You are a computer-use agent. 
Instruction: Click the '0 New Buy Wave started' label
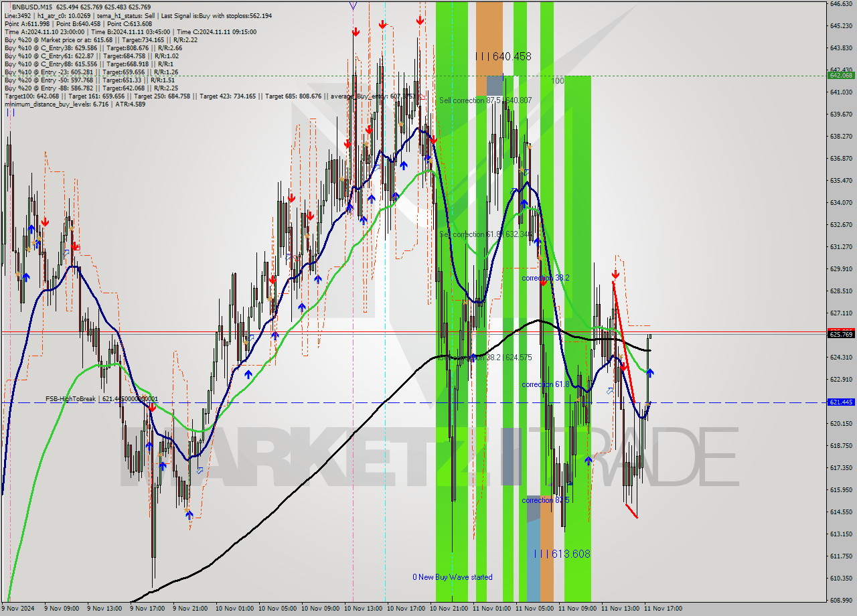point(453,577)
